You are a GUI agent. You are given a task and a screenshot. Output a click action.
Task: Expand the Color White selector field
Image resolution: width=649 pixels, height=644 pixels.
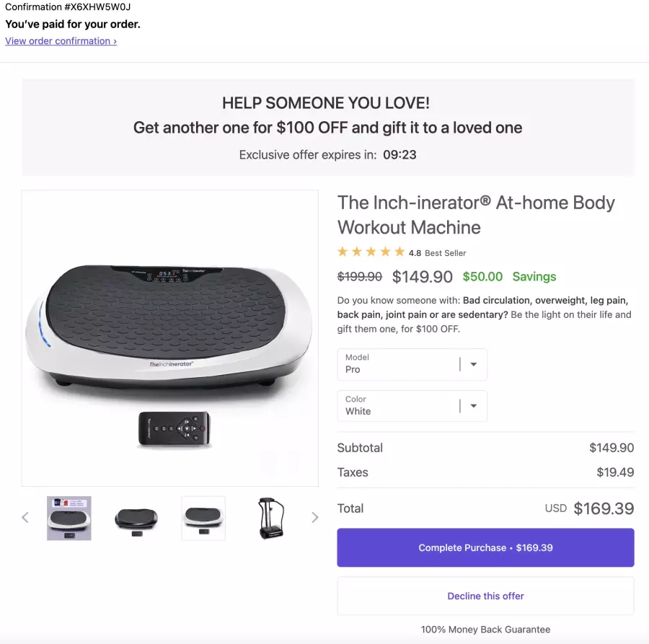(x=412, y=406)
